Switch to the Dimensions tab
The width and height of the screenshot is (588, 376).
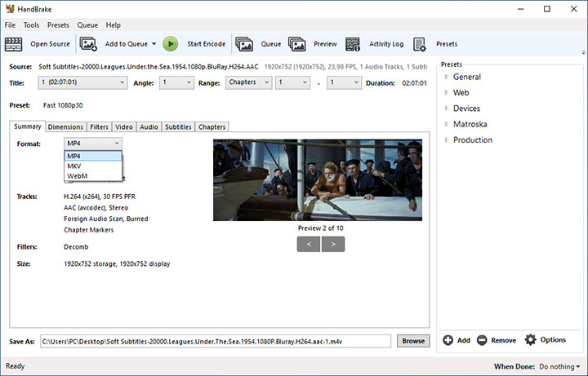(65, 127)
